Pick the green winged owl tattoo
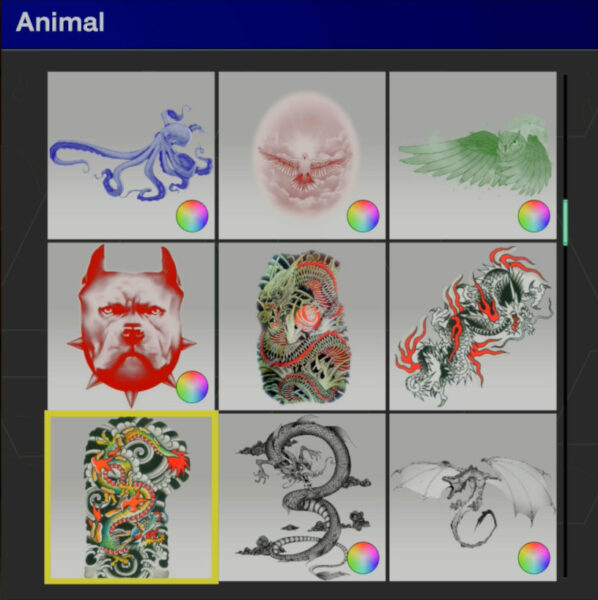This screenshot has width=598, height=600. tap(473, 155)
